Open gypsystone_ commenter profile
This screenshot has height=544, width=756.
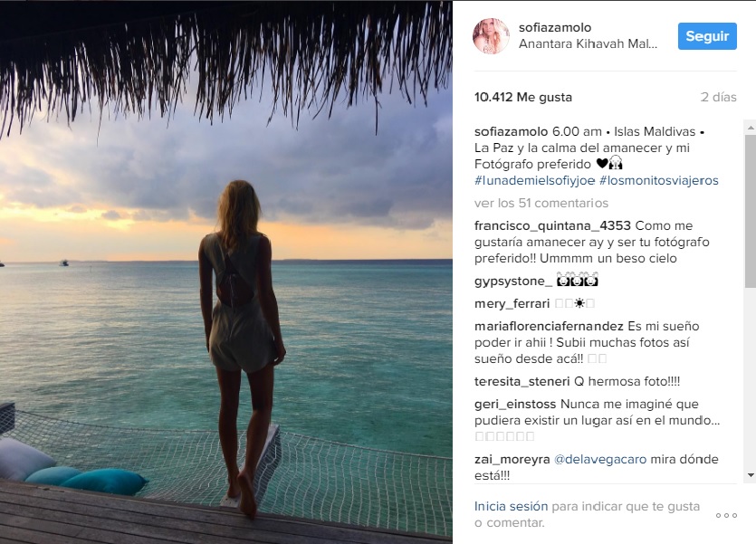pos(513,282)
